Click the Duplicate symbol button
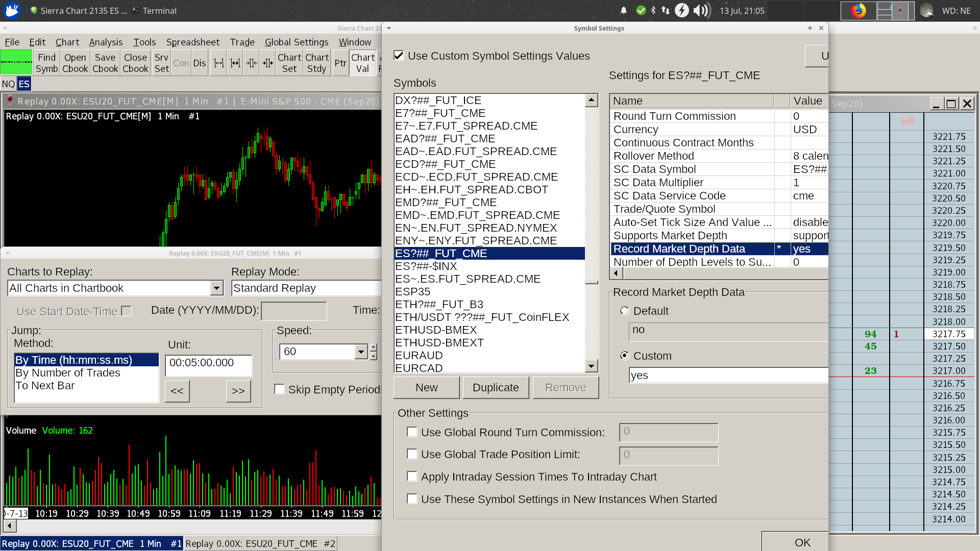980x551 pixels. tap(496, 388)
